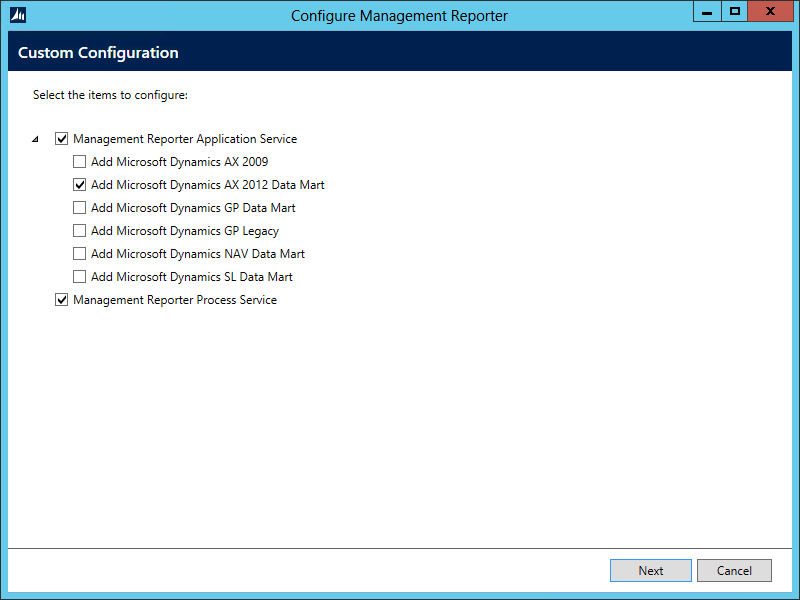This screenshot has width=800, height=600.
Task: Enable Add Microsoft Dynamics GP Legacy
Action: tap(79, 230)
